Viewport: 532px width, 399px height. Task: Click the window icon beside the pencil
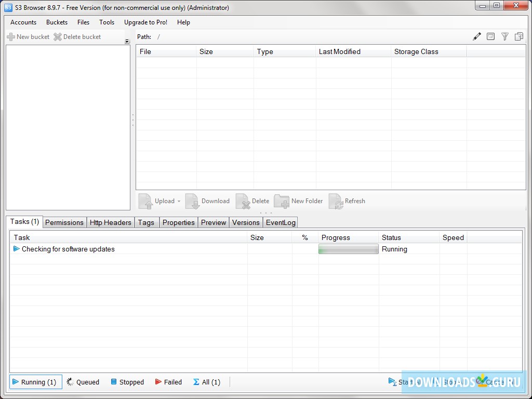click(490, 36)
